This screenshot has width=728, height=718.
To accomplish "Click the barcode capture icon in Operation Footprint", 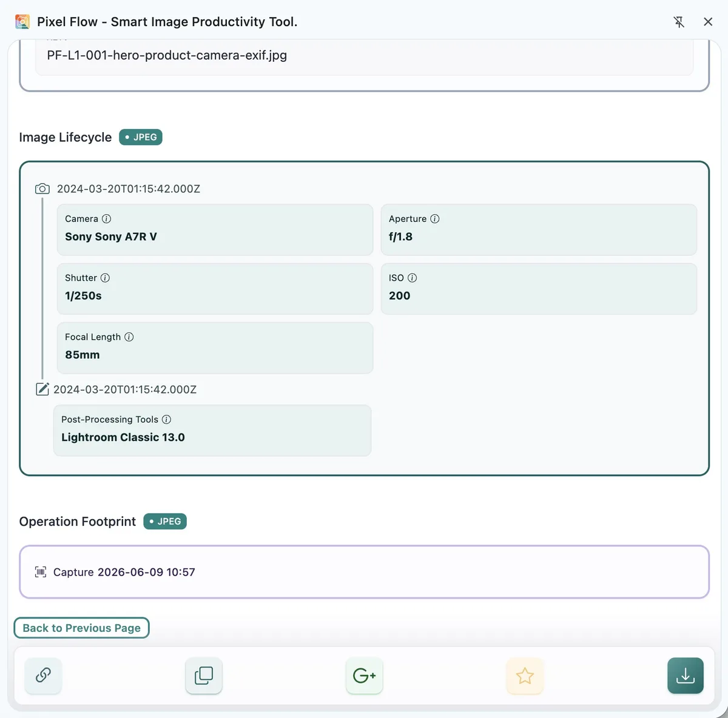I will pos(41,572).
